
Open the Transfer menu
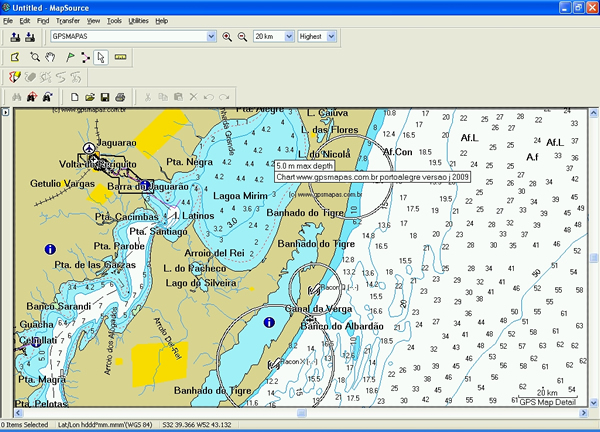pyautogui.click(x=68, y=20)
